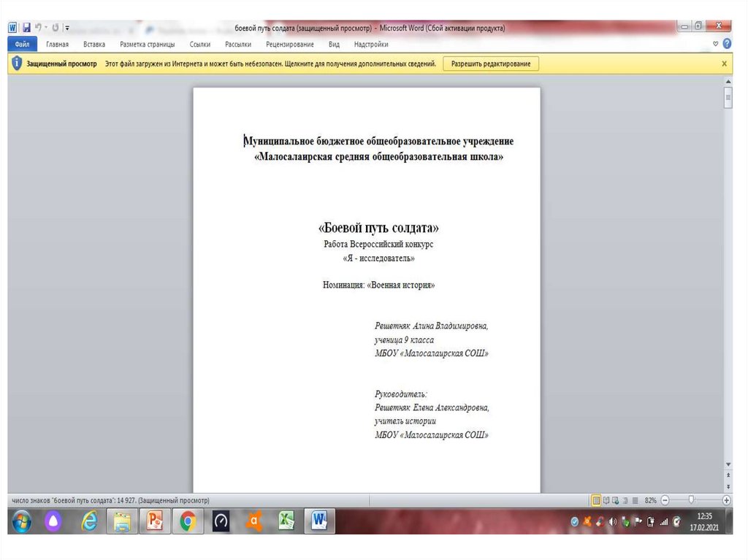The height and width of the screenshot is (560, 748).
Task: Expand the ribbon with the small arrow icon
Action: (x=715, y=44)
